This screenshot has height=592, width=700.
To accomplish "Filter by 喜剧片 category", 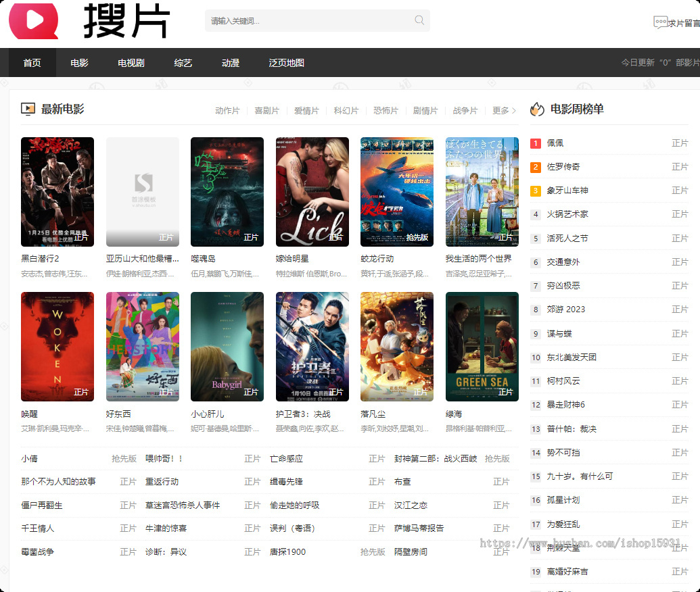I will pos(267,111).
